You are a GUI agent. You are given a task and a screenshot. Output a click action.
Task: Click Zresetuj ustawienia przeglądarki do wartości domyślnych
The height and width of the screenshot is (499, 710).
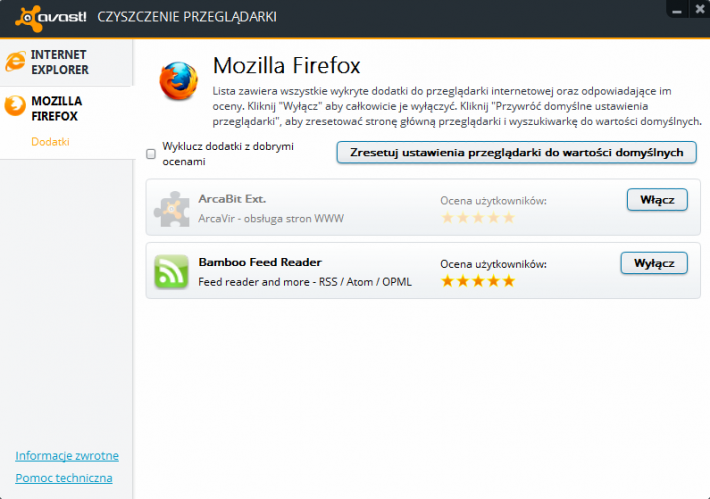516,153
